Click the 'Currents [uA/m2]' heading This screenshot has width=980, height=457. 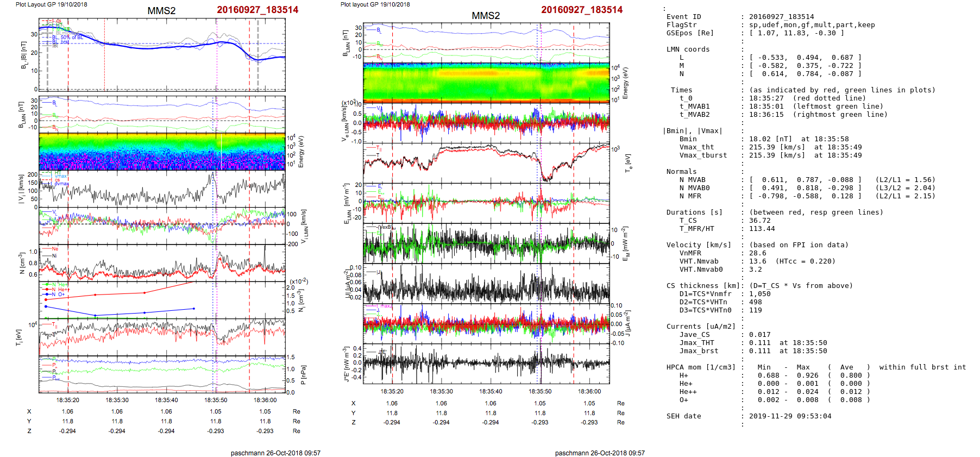[x=701, y=327]
